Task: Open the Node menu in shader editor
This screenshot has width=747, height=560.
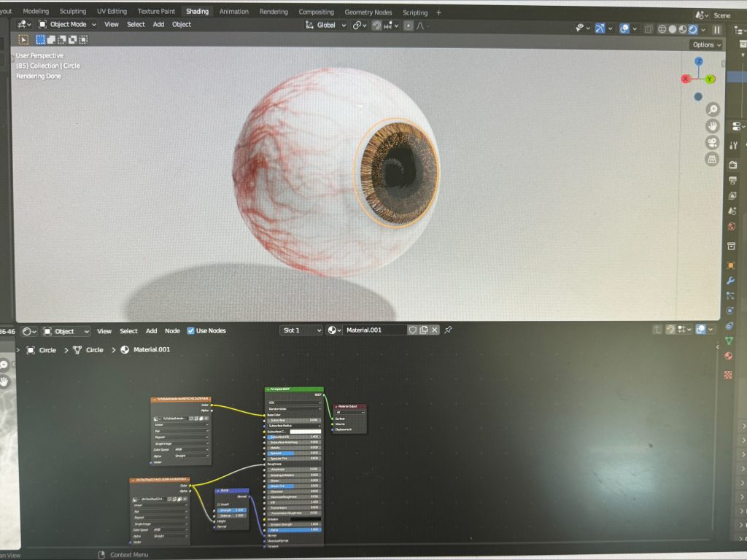Action: pyautogui.click(x=172, y=331)
